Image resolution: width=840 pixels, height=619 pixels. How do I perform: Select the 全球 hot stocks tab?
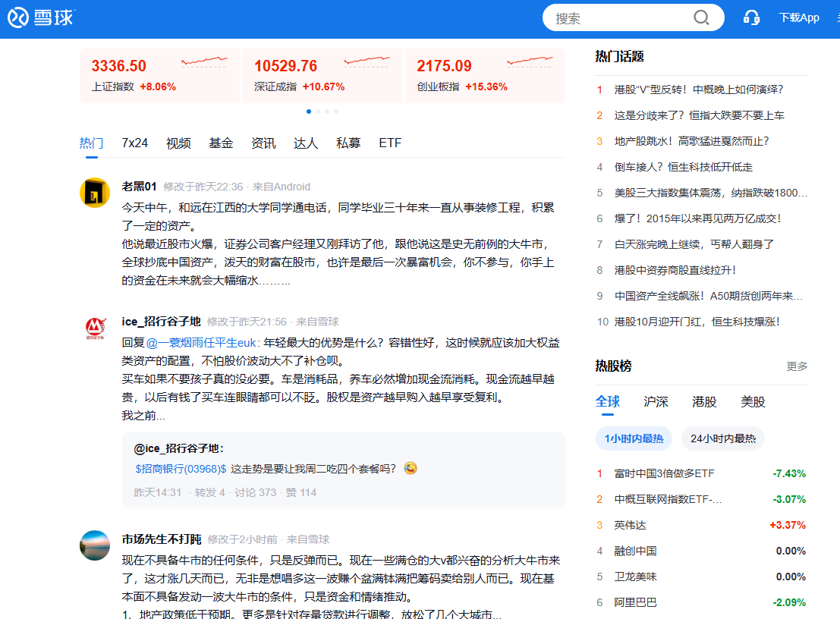point(608,401)
